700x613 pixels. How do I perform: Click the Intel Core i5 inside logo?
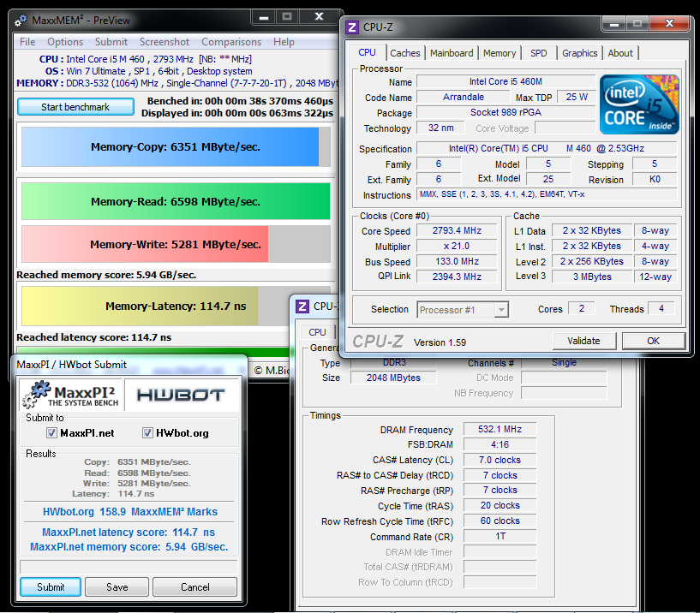(639, 104)
